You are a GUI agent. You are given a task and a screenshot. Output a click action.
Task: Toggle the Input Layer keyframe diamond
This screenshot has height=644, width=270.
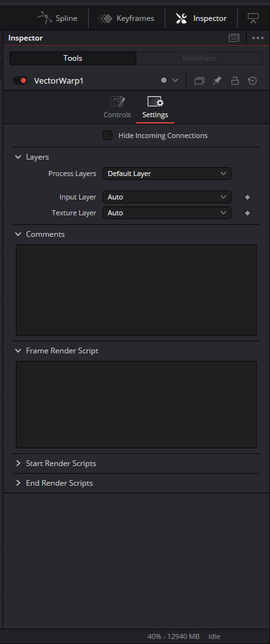[247, 197]
